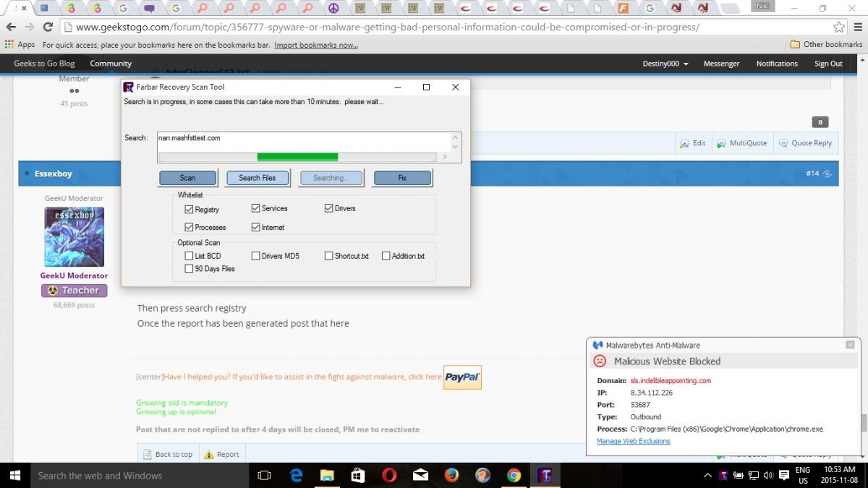Expand the Destiny000 user dropdown
Screen dimensions: 868x488
(x=665, y=64)
